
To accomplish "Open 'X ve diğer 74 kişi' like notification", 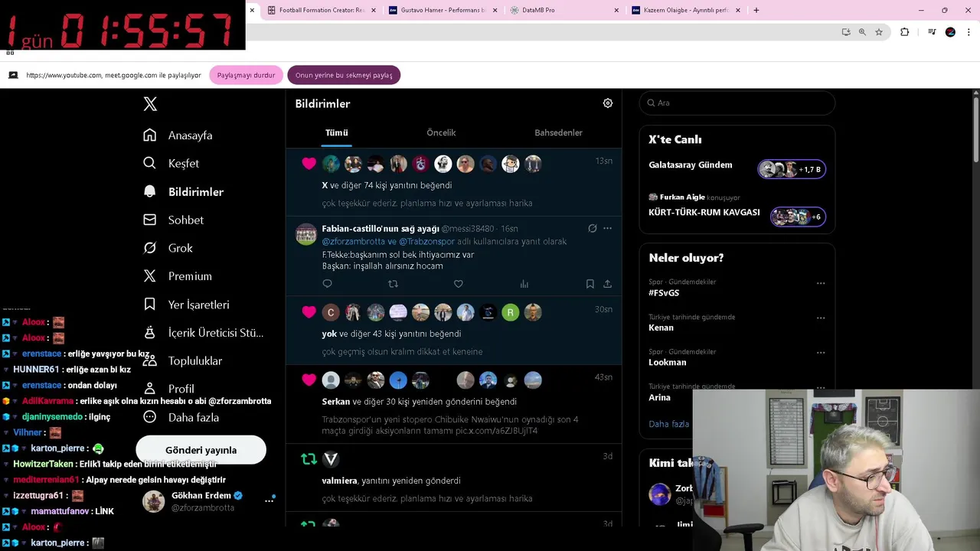I will pyautogui.click(x=454, y=182).
